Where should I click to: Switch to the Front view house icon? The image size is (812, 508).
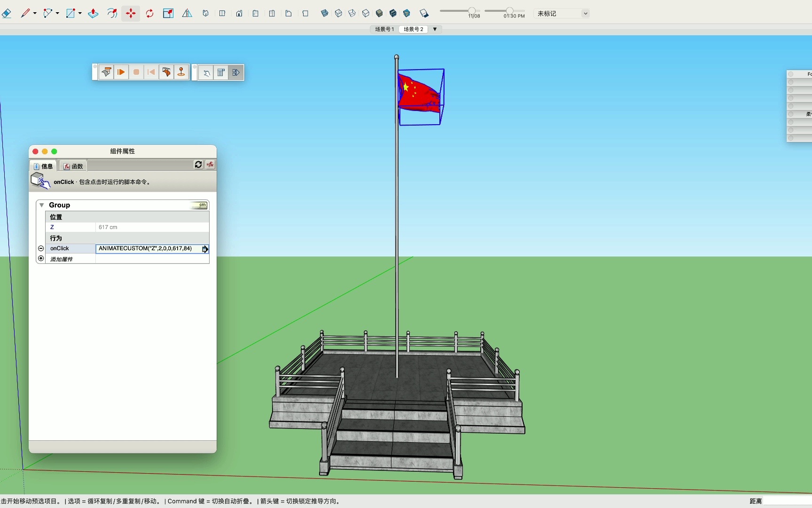pos(239,14)
